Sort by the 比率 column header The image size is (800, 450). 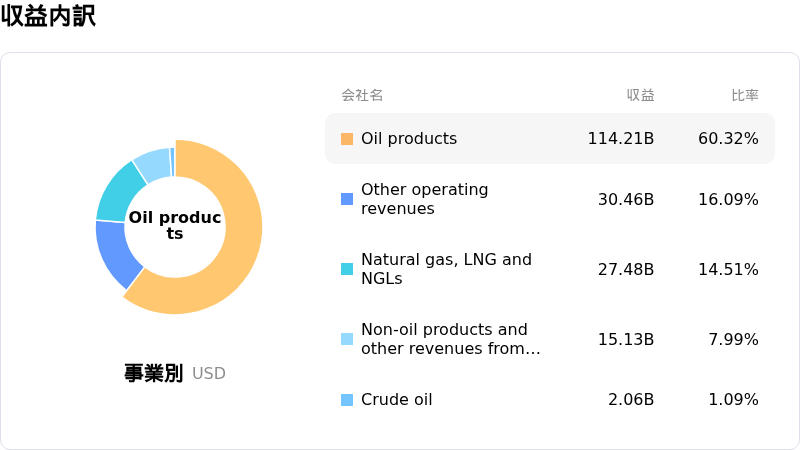tap(744, 96)
